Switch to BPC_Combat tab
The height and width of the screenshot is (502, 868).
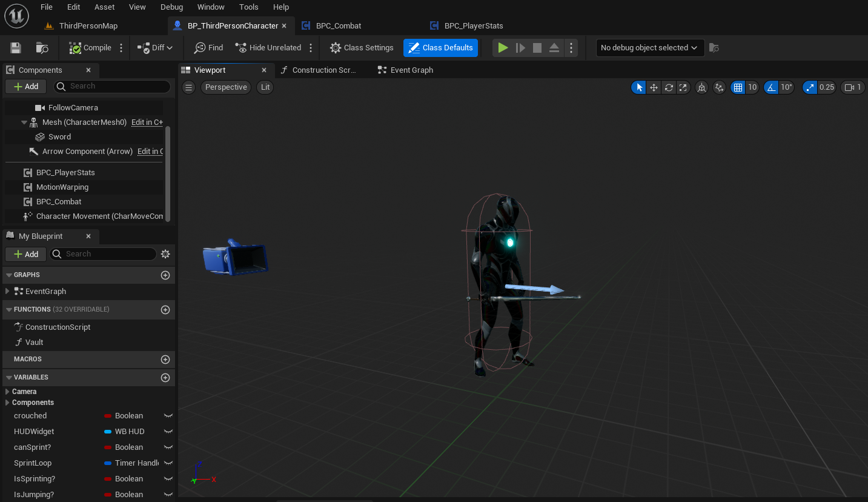pos(339,26)
